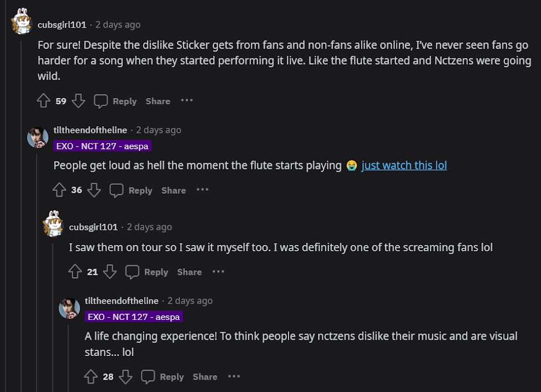Open more options on the 36-point comment
Screen dimensions: 541x392
pyautogui.click(x=202, y=190)
